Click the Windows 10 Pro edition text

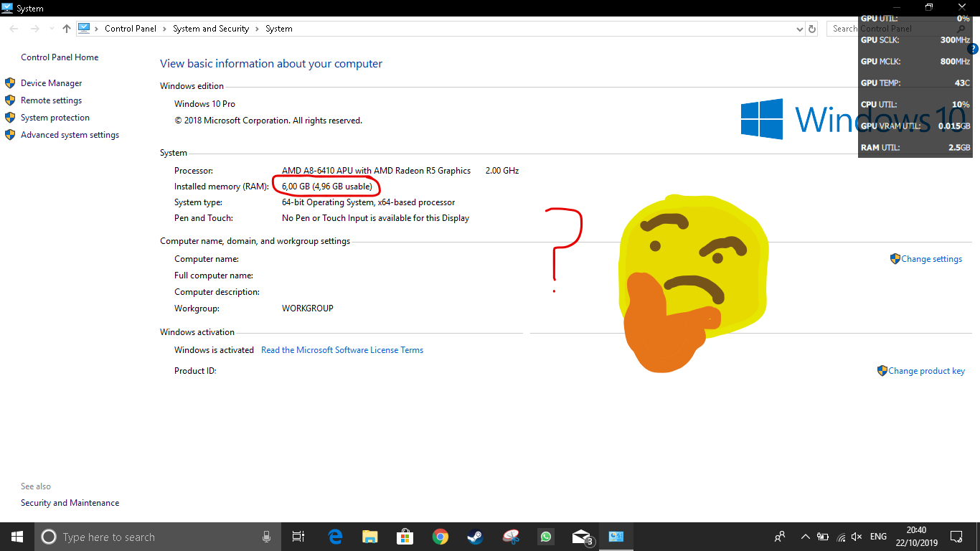tap(204, 104)
